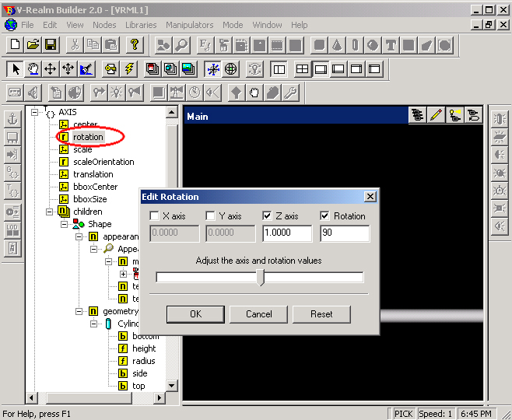This screenshot has height=420, width=512.
Task: Click the rotation adjustment slider handle
Action: (261, 278)
